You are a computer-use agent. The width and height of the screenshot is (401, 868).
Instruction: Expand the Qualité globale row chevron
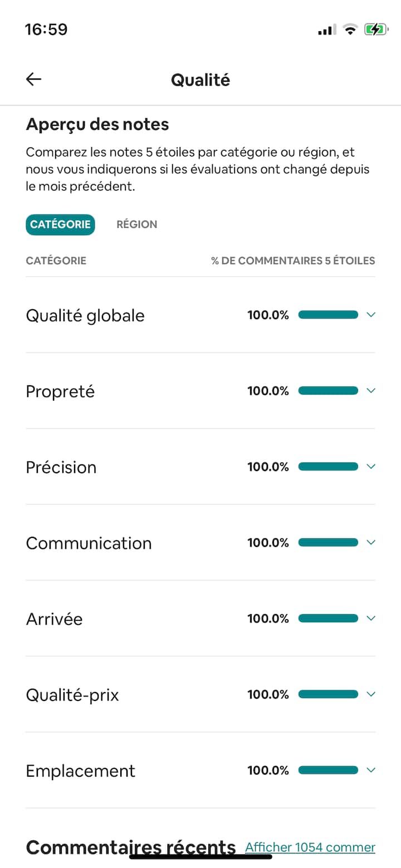(x=371, y=315)
